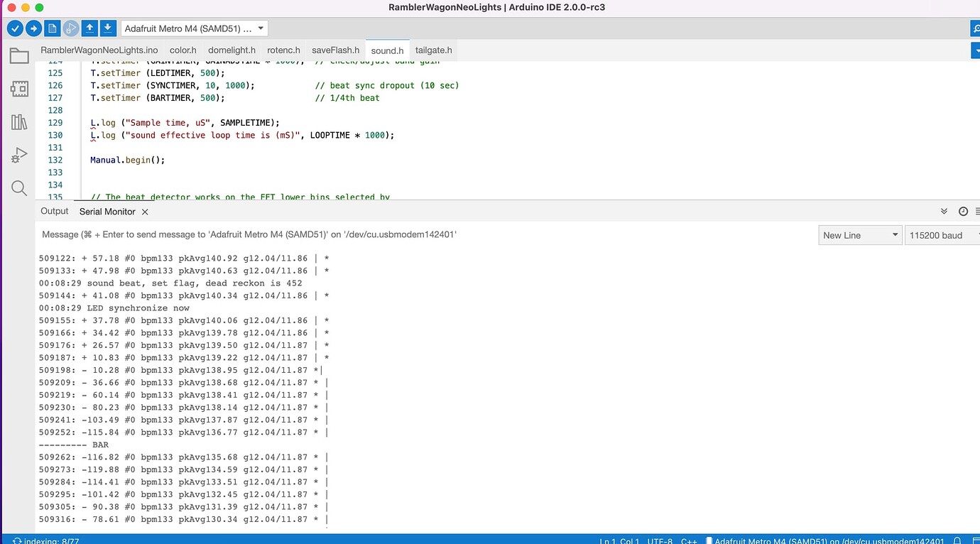The height and width of the screenshot is (544, 980).
Task: Open the Adafruit Metro M4 board selector
Action: pos(193,28)
